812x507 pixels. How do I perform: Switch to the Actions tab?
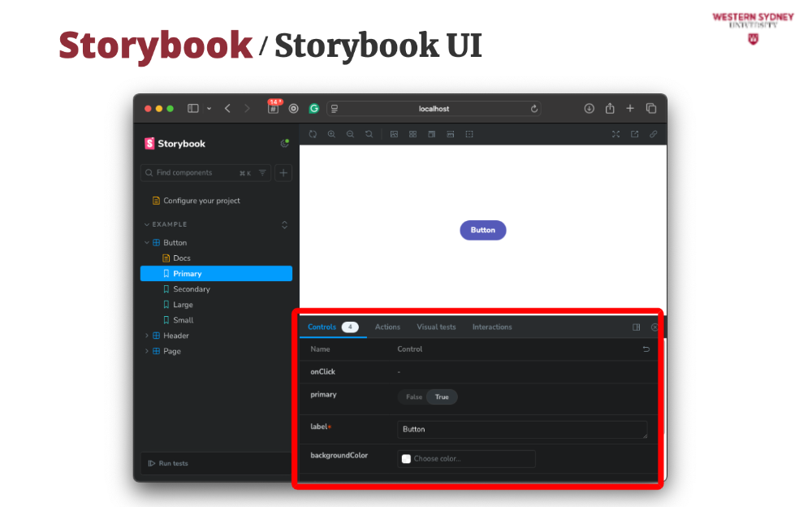pyautogui.click(x=387, y=327)
